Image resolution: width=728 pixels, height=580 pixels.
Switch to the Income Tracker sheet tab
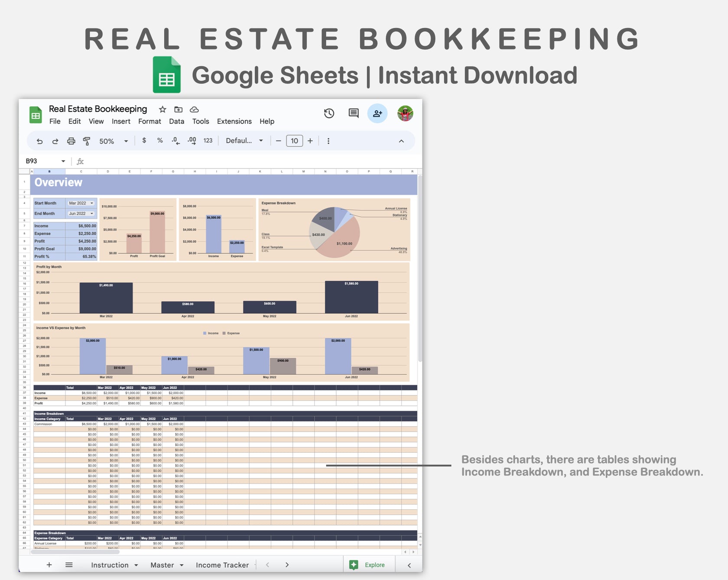click(222, 565)
